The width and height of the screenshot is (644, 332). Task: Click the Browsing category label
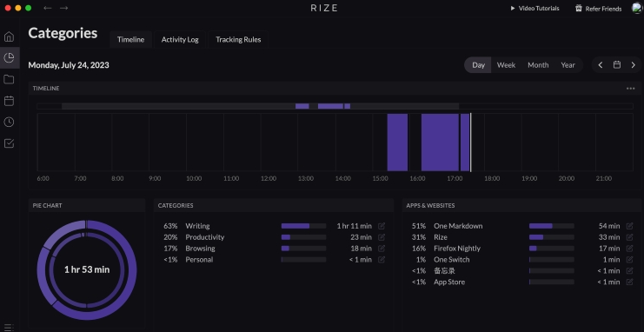201,249
